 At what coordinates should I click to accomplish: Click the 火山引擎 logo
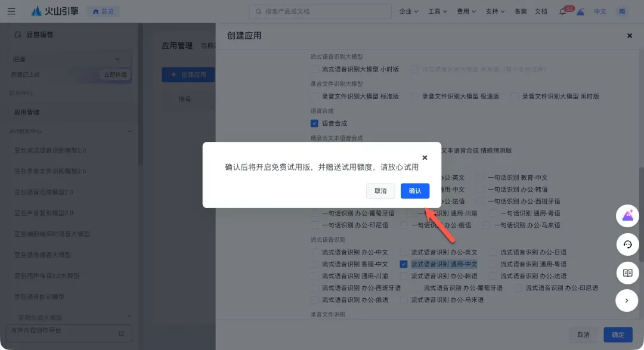(x=55, y=11)
